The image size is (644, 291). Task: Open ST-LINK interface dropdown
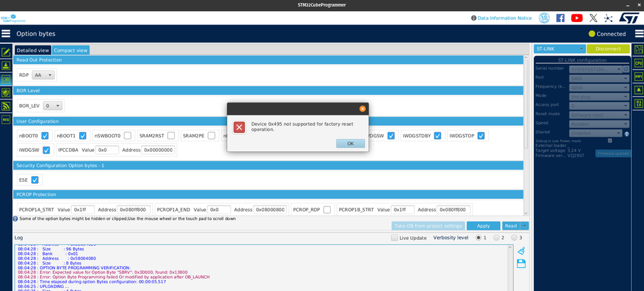coord(560,48)
